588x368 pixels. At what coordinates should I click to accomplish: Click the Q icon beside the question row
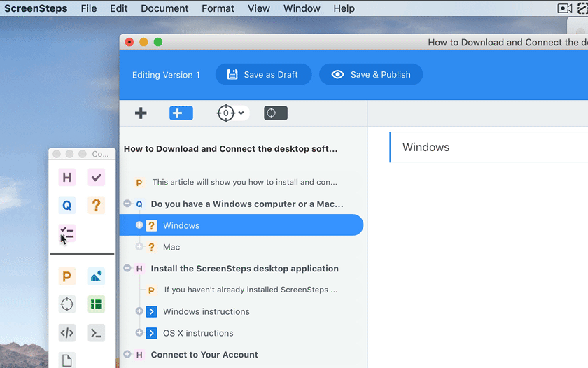139,204
